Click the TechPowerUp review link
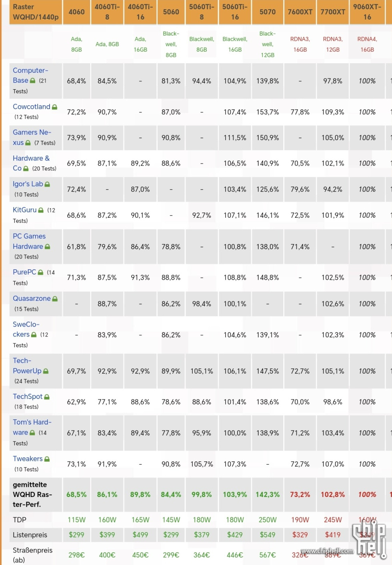Viewport: 392px width, 565px height. pos(27,366)
